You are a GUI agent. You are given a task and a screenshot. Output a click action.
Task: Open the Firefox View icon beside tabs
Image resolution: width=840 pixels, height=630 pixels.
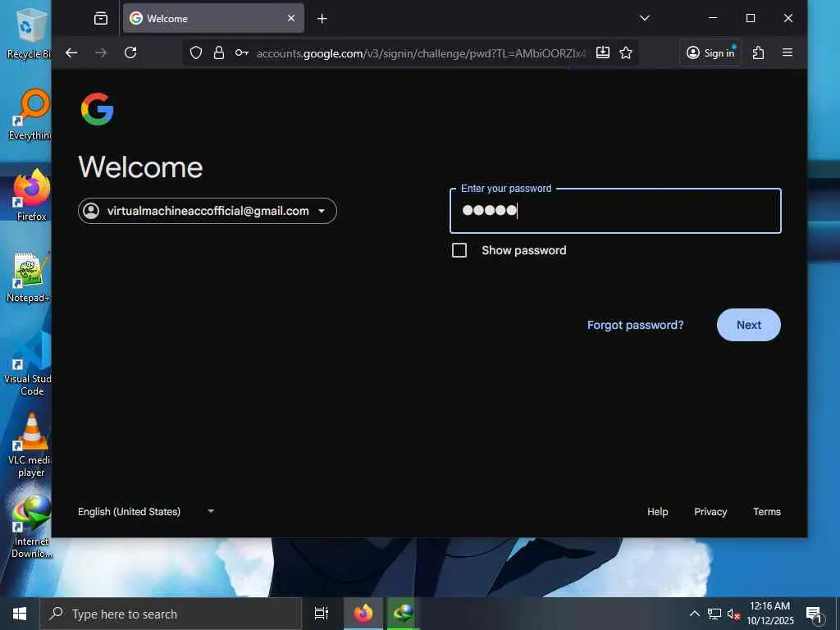101,19
